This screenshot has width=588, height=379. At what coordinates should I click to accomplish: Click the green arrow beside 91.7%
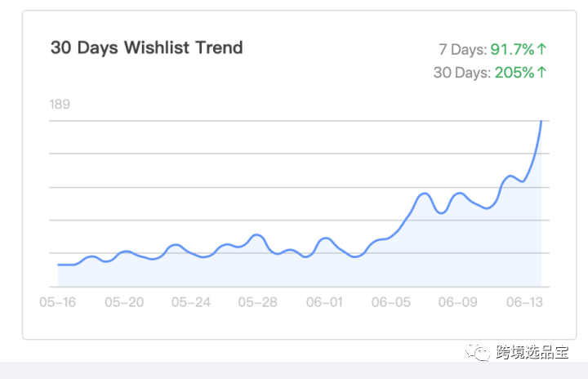coord(541,50)
